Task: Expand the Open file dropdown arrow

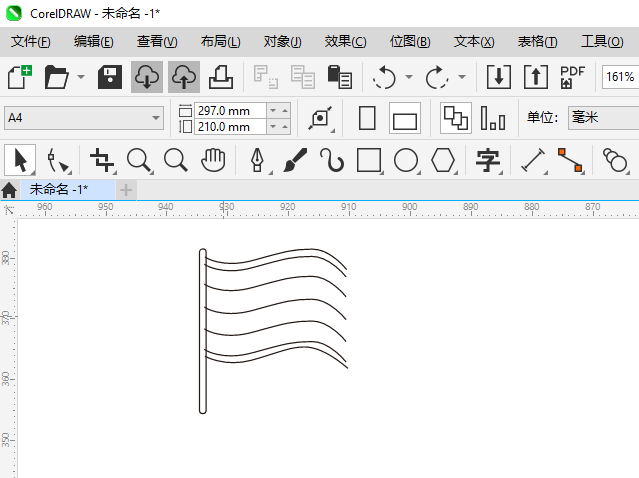Action: (x=81, y=77)
